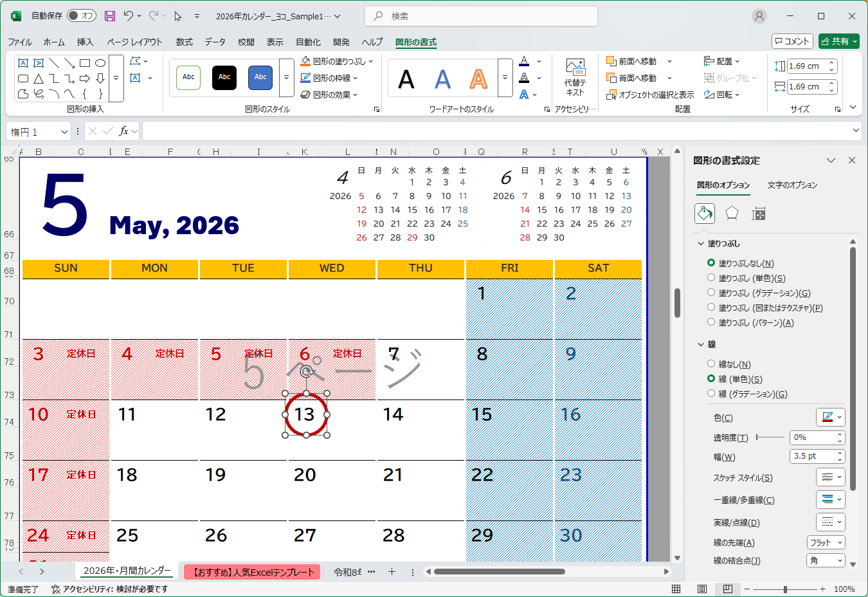Viewport: 868px width, 597px height.
Task: Select the Effects pentagon icon in pane
Action: click(x=732, y=214)
